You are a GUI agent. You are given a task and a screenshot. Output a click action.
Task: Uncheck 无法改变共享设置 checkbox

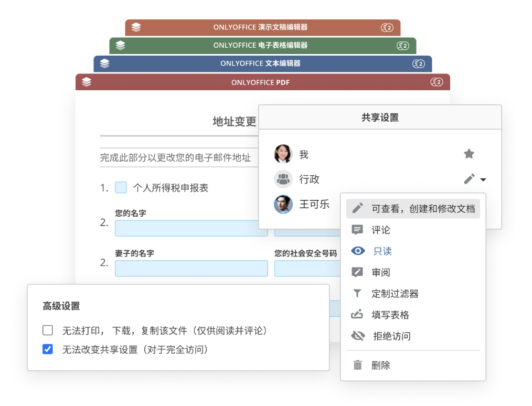(48, 349)
